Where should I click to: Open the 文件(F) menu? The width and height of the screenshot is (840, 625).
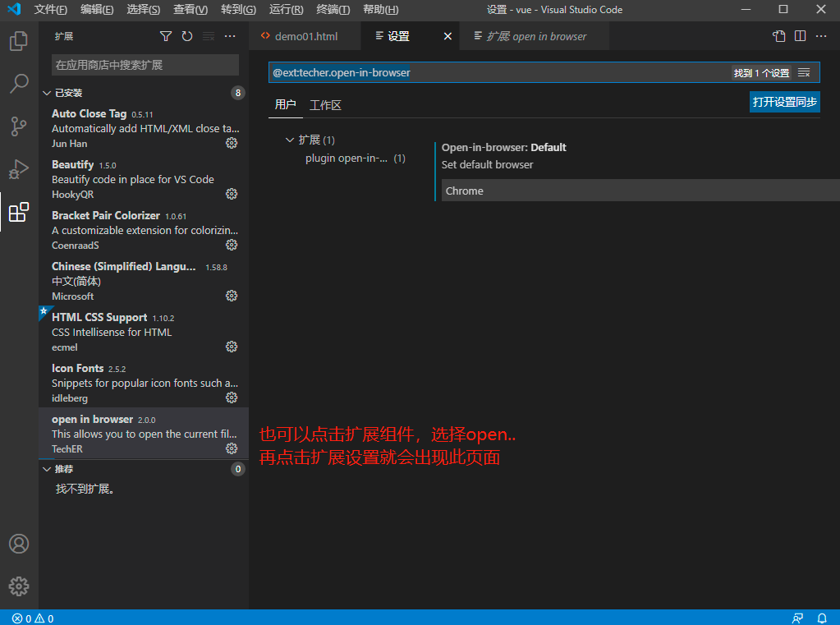tap(51, 10)
